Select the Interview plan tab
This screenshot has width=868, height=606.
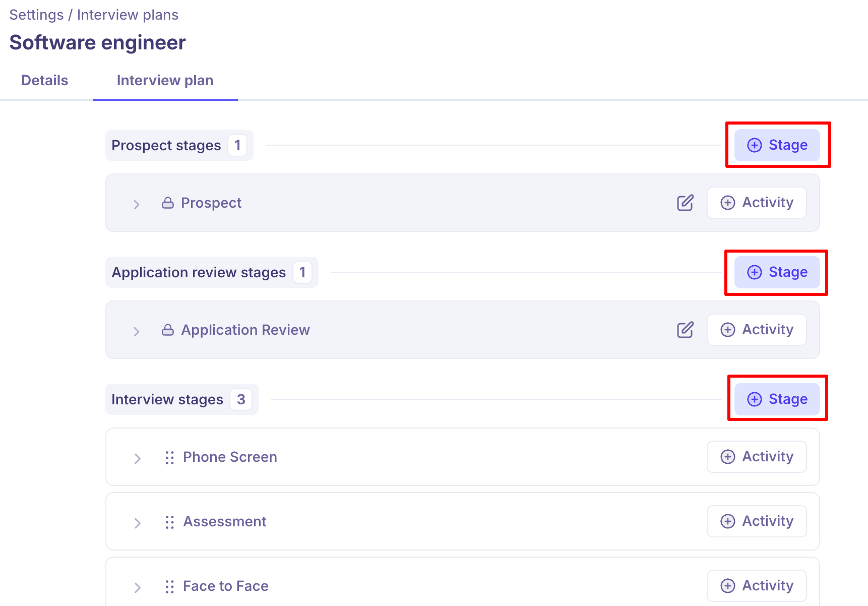[165, 81]
